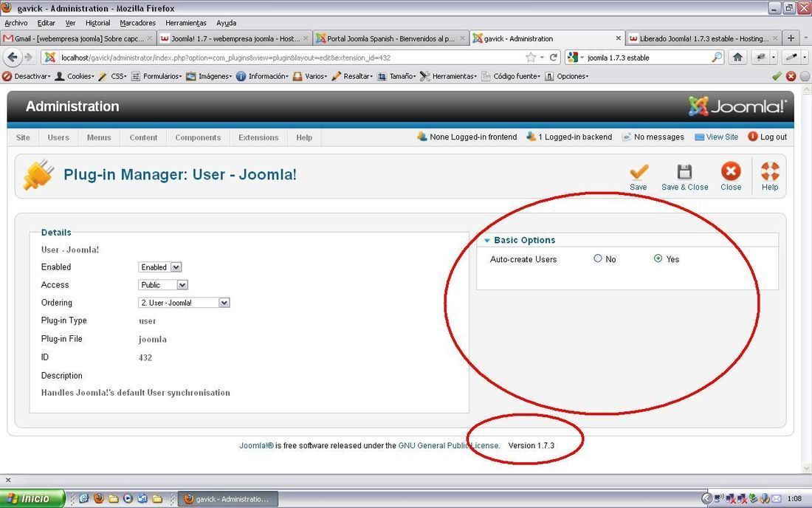
Task: Click the Firefox forward arrow button
Action: [29, 58]
